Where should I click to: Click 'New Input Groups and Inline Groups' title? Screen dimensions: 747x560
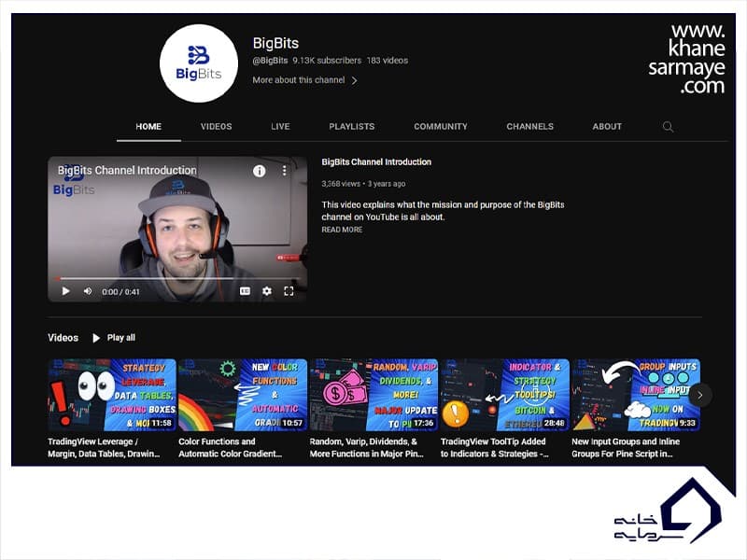[x=626, y=448]
